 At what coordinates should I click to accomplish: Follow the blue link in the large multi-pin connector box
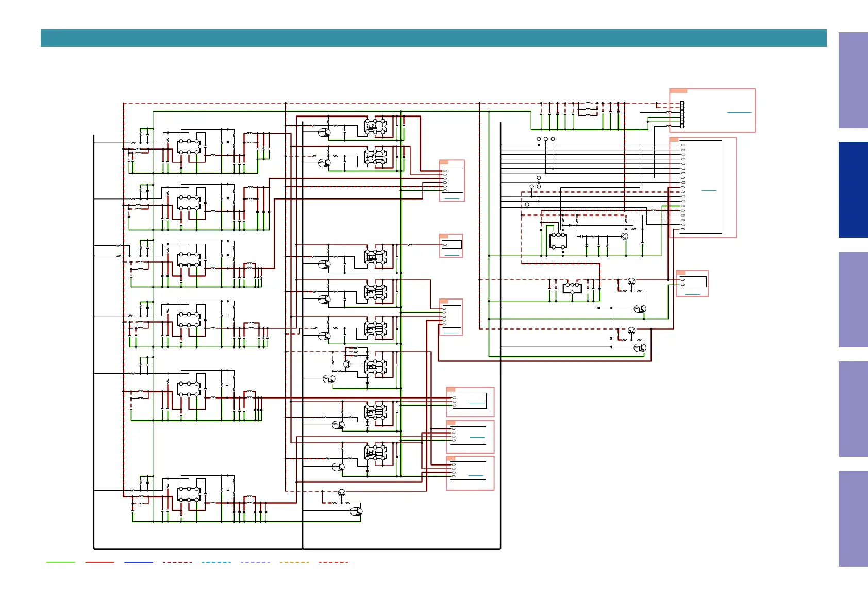(x=709, y=190)
